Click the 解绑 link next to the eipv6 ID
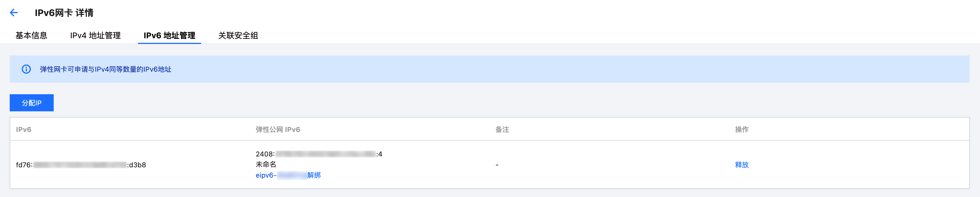980x197 pixels. (x=314, y=175)
